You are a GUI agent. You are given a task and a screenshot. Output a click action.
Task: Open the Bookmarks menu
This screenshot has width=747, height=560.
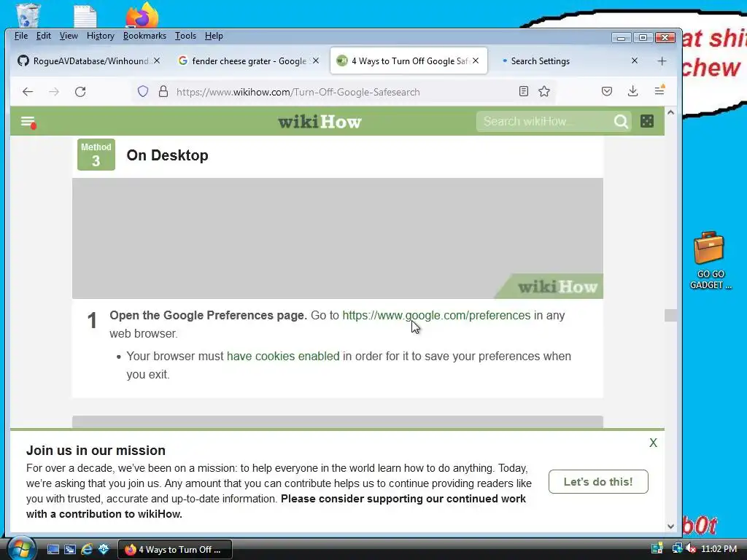pos(144,36)
